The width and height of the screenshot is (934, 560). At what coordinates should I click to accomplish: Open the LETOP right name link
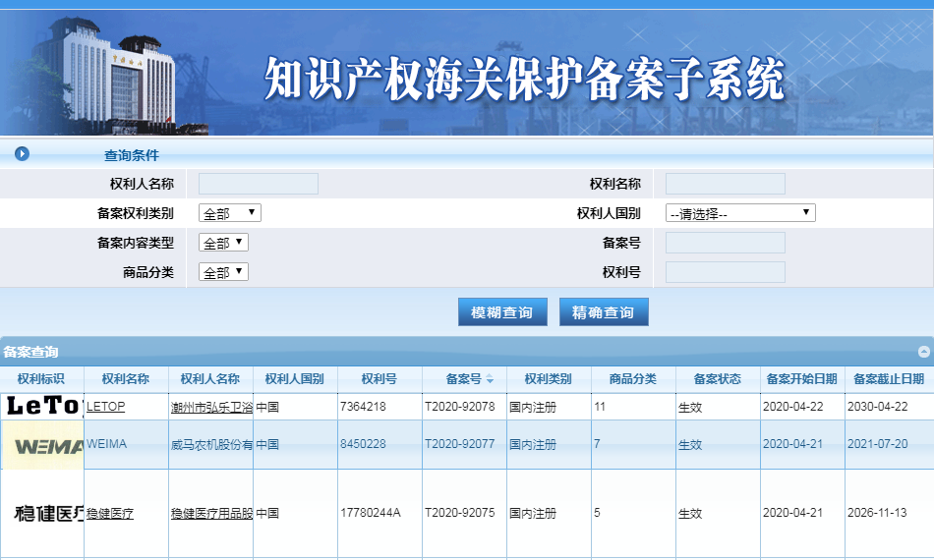click(x=106, y=406)
